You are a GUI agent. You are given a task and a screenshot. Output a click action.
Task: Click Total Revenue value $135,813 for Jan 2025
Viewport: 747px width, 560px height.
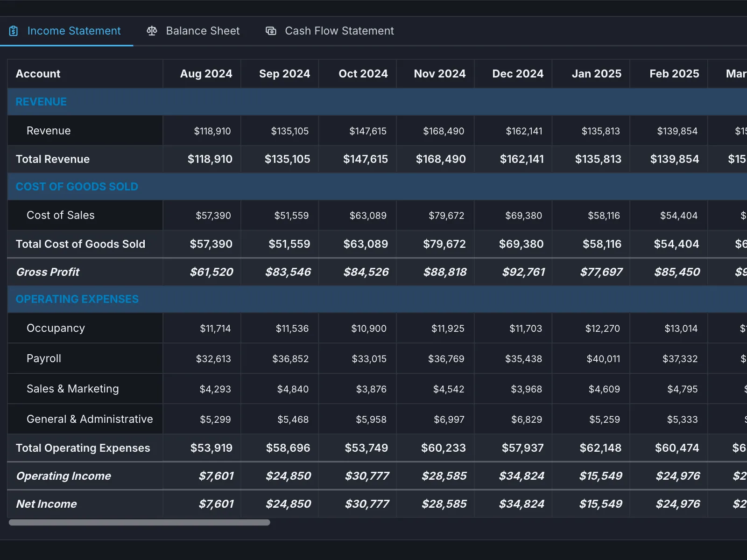pos(598,159)
